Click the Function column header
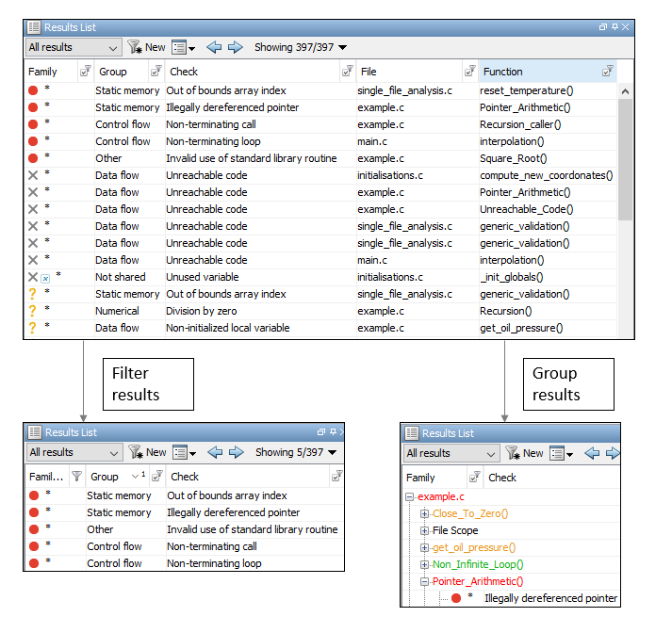 [537, 72]
